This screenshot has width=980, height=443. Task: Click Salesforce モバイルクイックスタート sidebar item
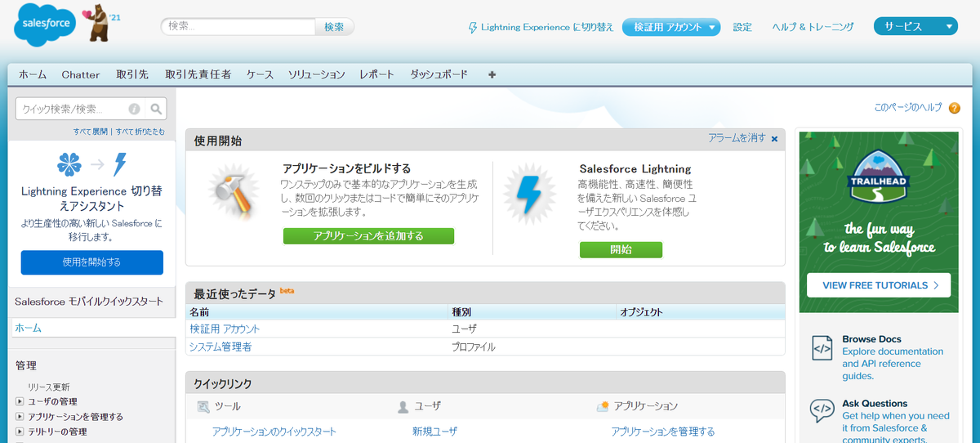89,302
